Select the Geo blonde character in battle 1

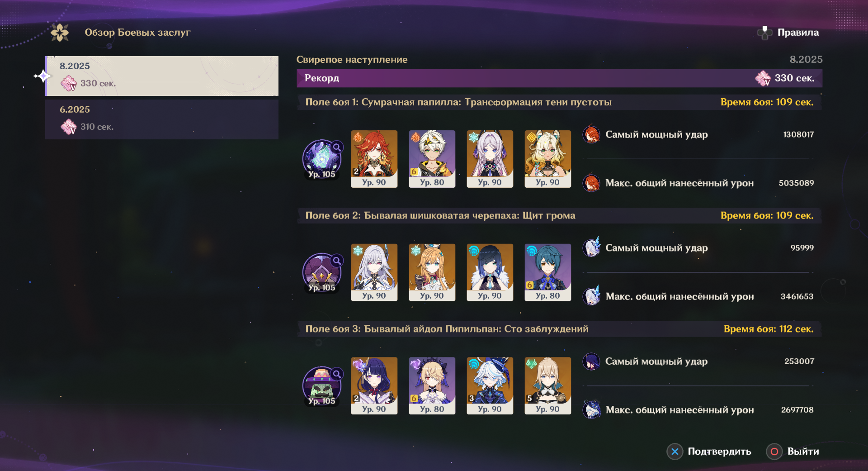pos(548,159)
